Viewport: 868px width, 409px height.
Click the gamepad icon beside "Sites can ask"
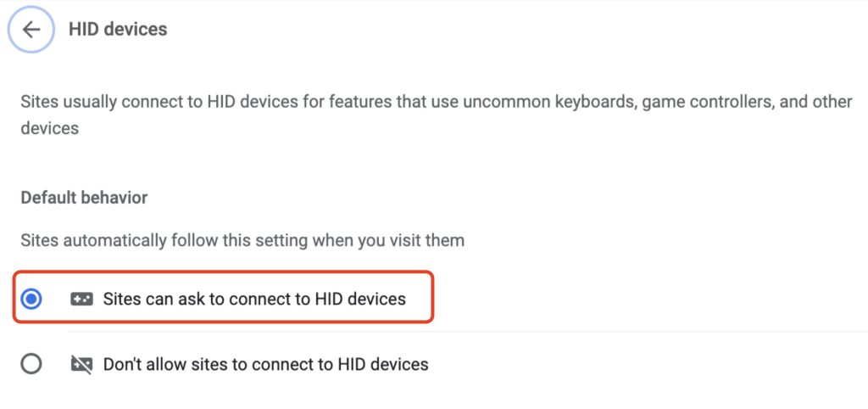(82, 299)
